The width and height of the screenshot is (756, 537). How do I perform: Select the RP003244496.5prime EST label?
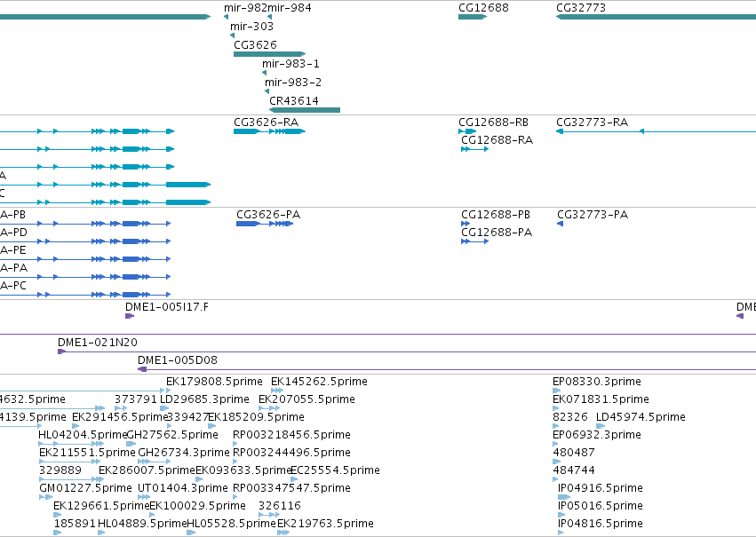[291, 453]
